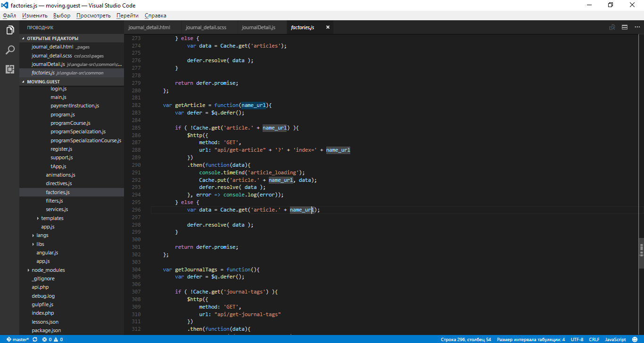Screen dimensions: 644x343
Task: Open the editor's three-dots more actions menu
Action: 636,27
